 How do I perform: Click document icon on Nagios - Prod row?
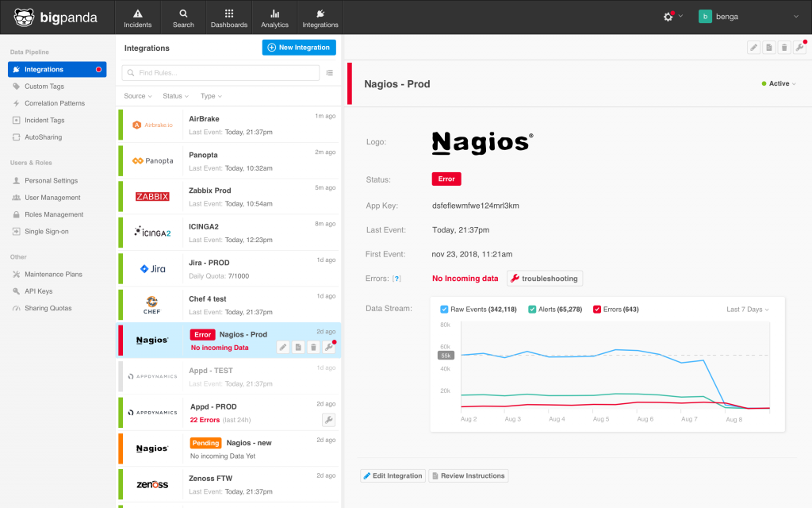pos(298,348)
